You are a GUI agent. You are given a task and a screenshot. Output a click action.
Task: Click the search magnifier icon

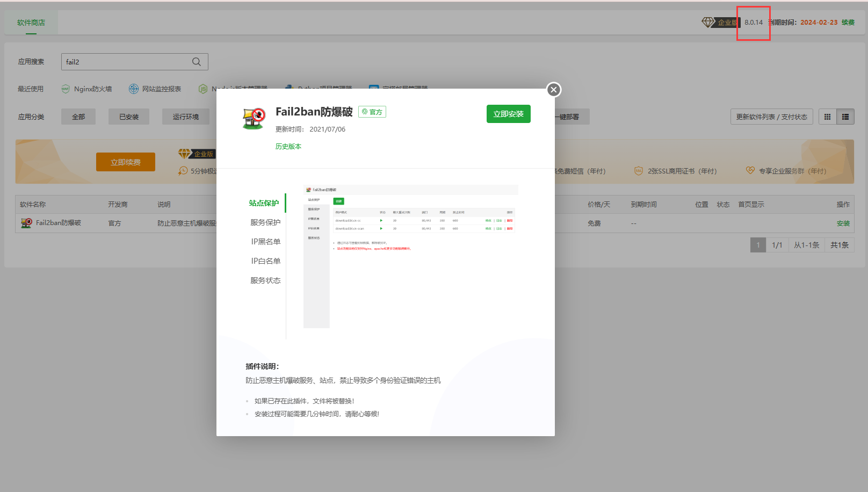(197, 62)
